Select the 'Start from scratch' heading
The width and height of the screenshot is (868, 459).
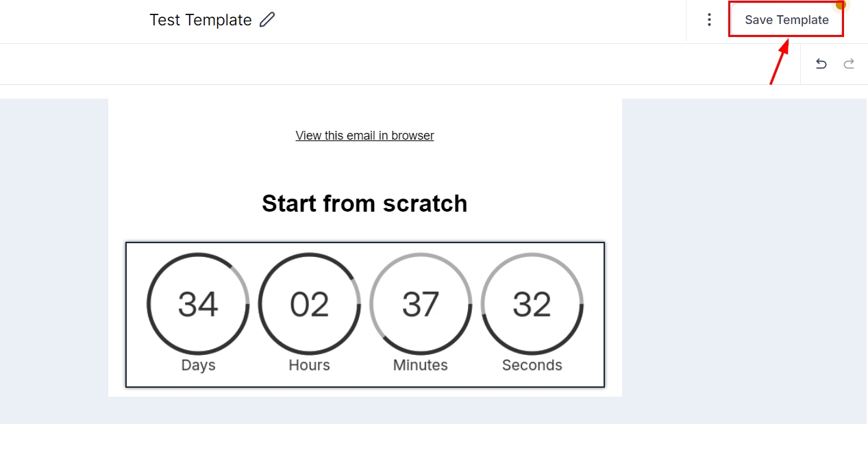point(364,203)
